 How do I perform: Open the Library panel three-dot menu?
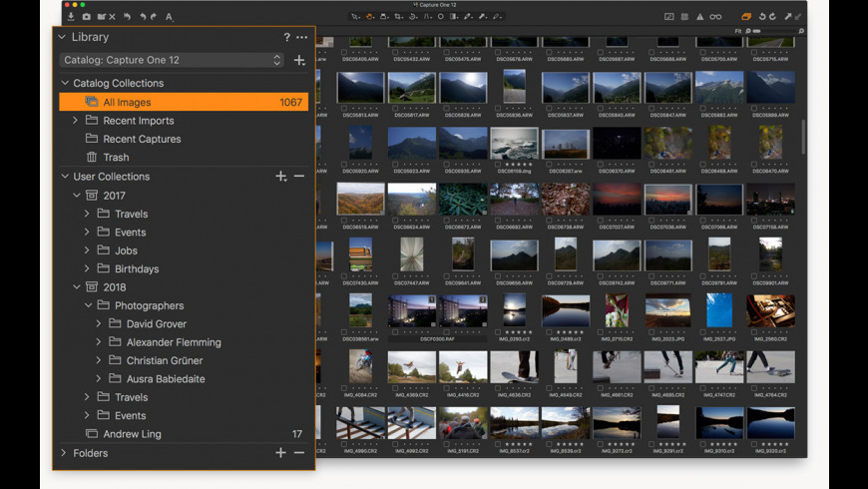(302, 38)
